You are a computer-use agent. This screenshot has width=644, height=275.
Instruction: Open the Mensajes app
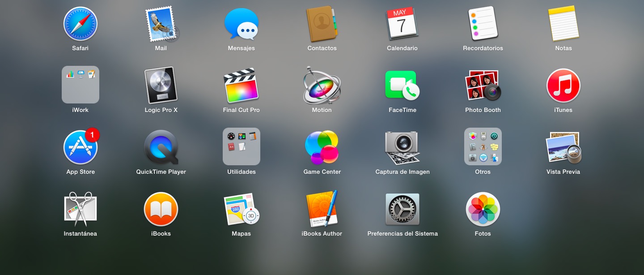pyautogui.click(x=241, y=24)
